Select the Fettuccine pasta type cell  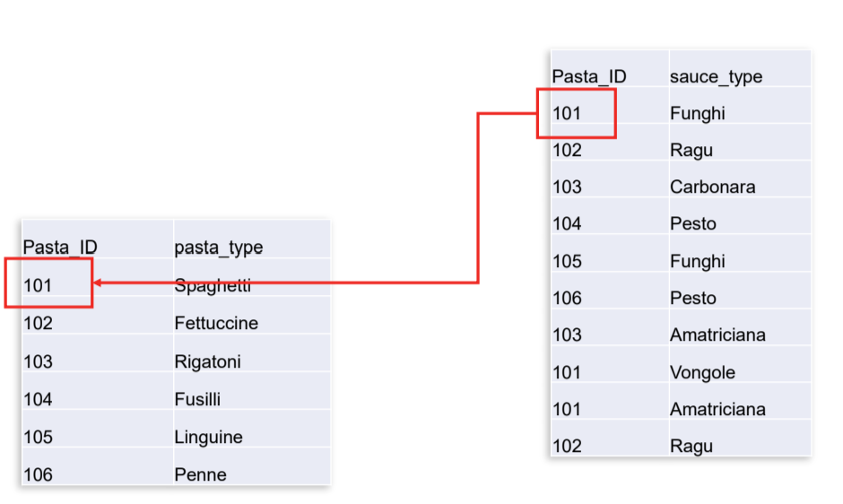point(216,323)
